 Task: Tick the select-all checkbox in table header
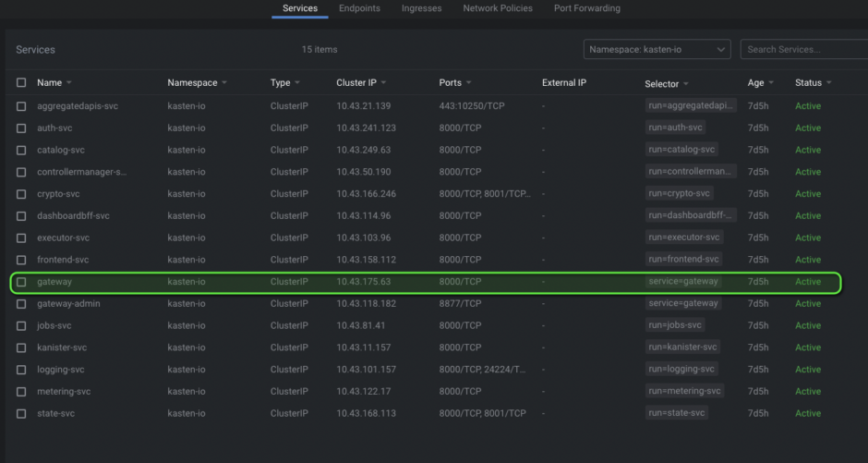pyautogui.click(x=21, y=83)
